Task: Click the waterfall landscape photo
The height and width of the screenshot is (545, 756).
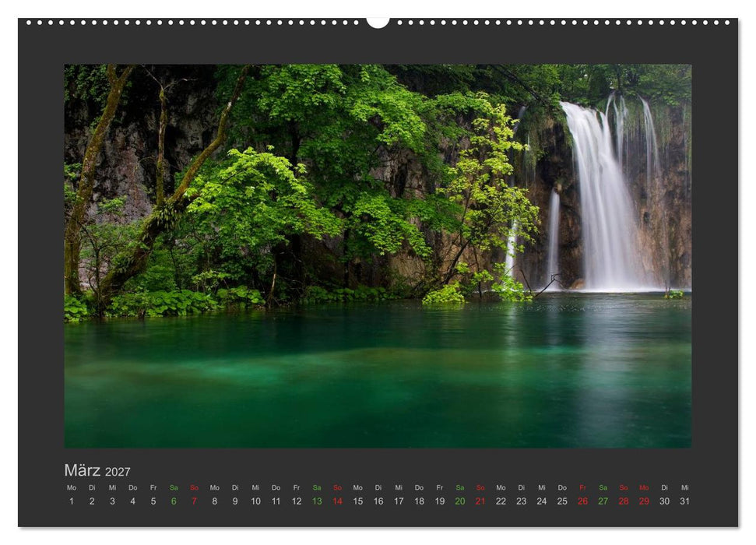Action: pos(378,256)
